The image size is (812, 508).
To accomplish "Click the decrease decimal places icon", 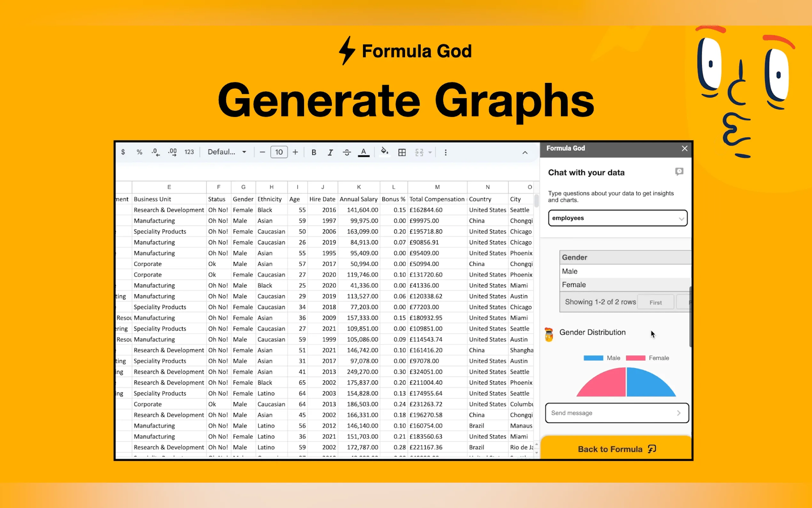I will [x=155, y=152].
